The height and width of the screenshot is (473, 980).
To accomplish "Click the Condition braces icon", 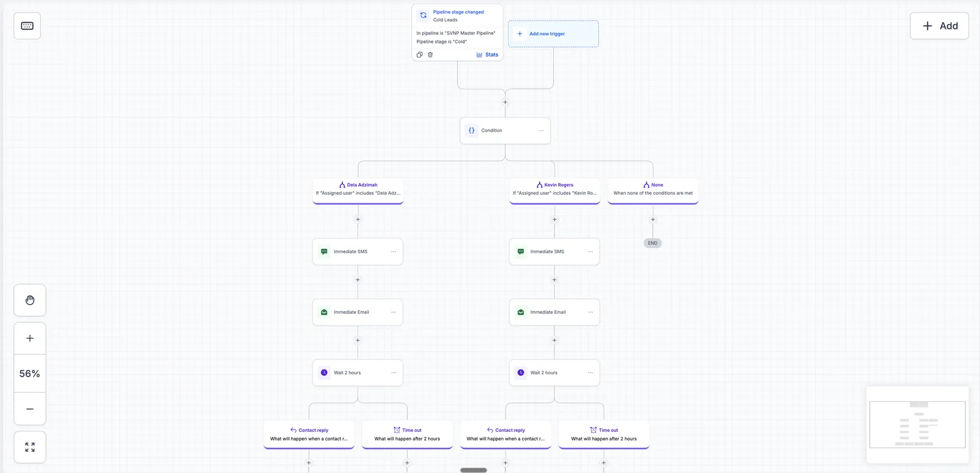I will (x=472, y=131).
